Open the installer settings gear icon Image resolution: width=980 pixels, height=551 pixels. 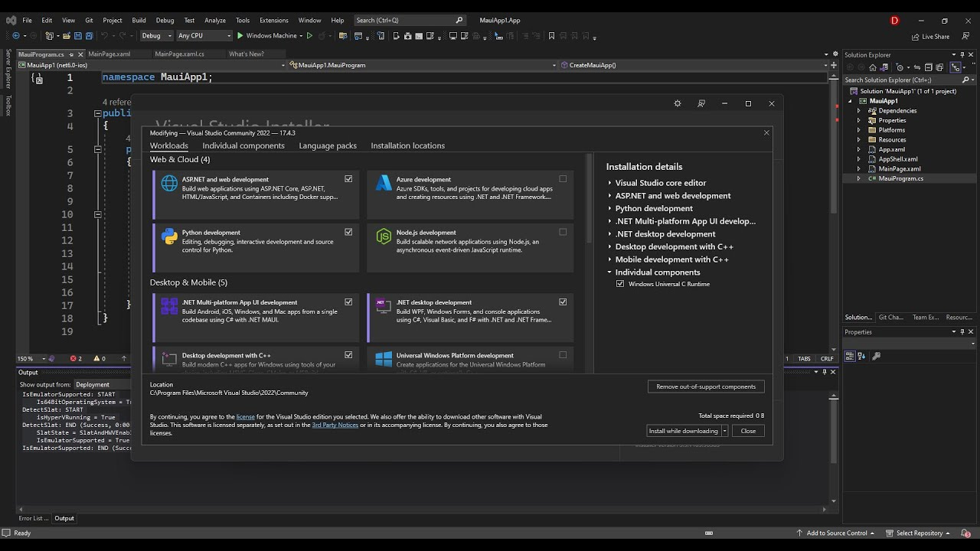point(677,103)
